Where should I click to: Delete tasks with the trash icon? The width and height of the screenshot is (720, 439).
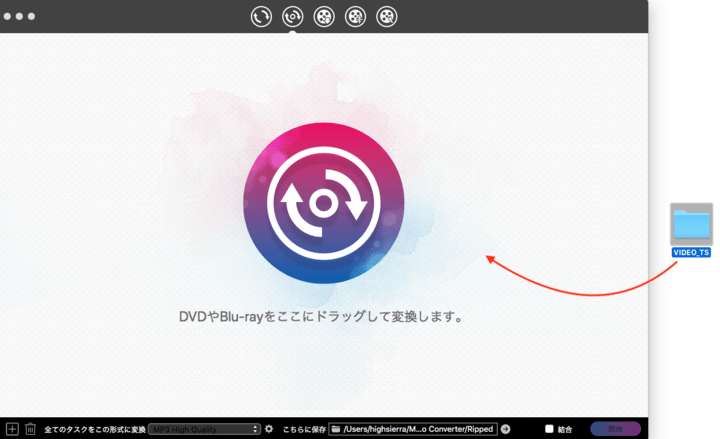point(30,429)
